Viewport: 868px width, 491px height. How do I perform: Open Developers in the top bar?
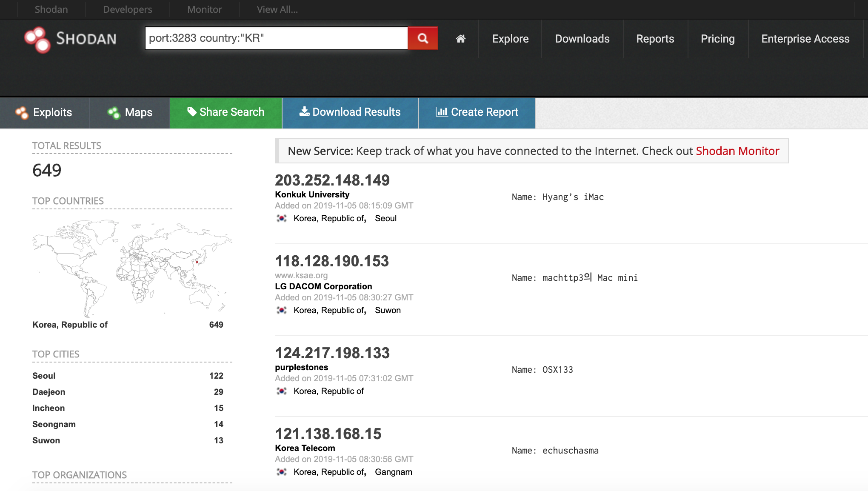pos(128,9)
